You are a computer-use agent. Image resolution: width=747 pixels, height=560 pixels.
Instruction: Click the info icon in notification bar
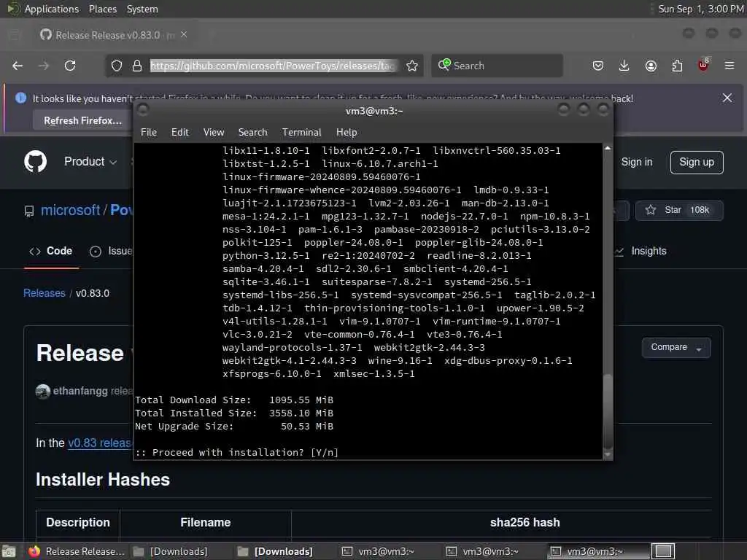(x=20, y=98)
